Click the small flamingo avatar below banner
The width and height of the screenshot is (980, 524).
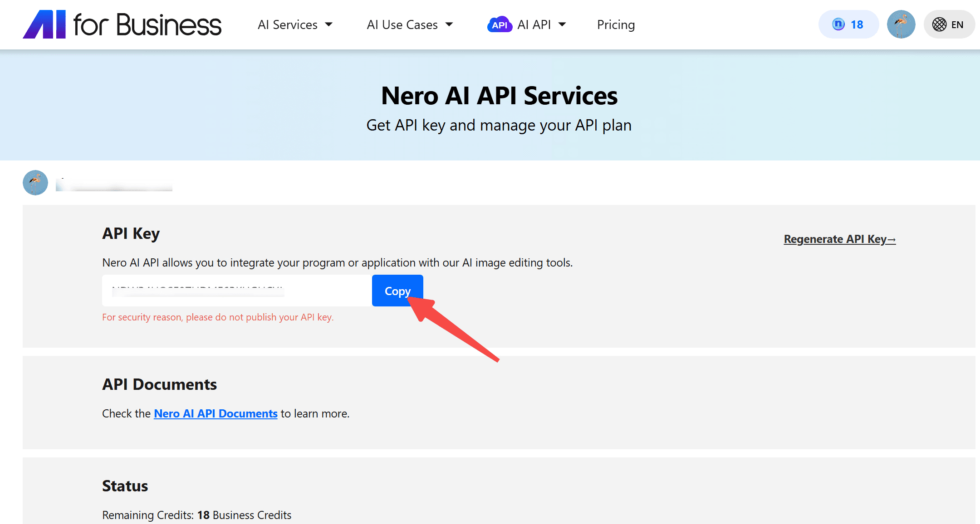[35, 183]
